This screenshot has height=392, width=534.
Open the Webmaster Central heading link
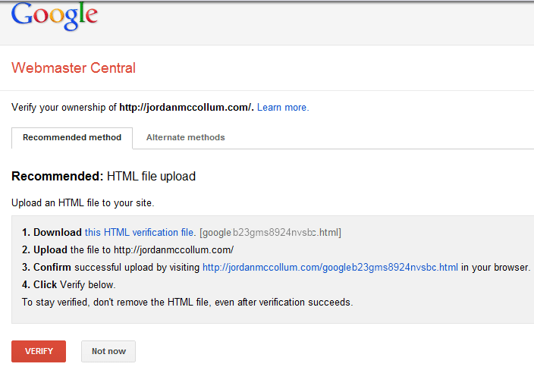(x=74, y=67)
